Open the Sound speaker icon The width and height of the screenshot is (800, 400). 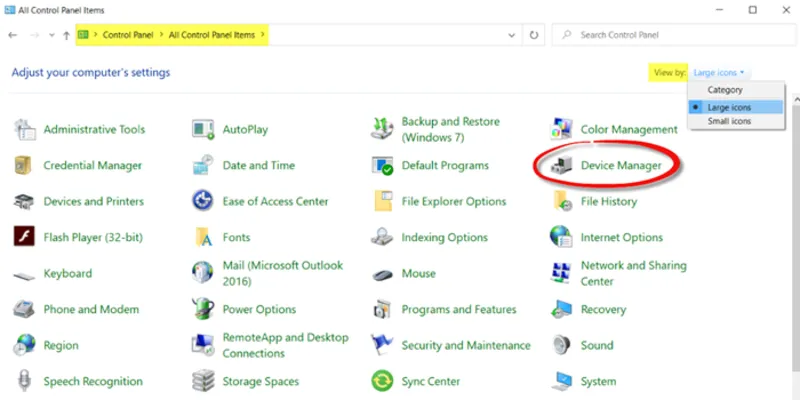(562, 345)
